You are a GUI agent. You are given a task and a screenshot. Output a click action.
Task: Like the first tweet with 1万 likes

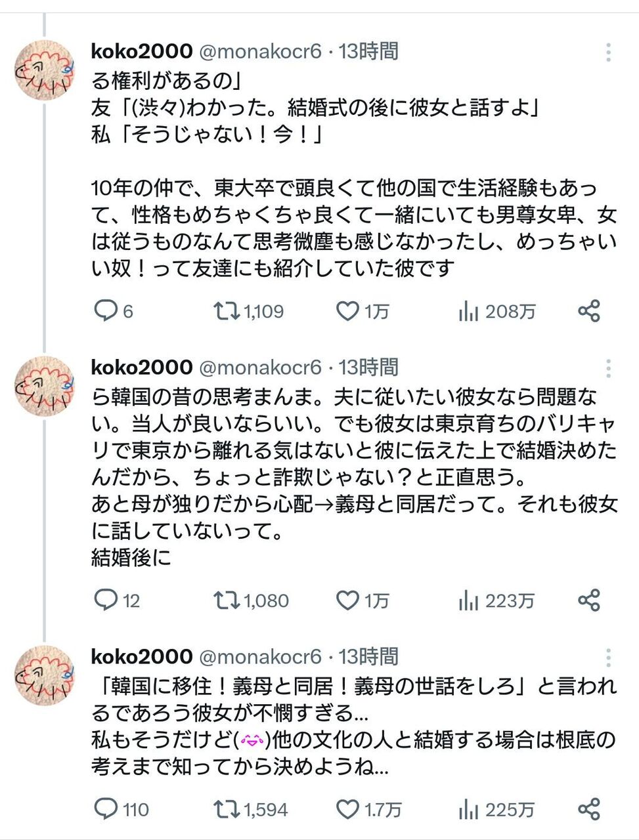[x=347, y=310]
